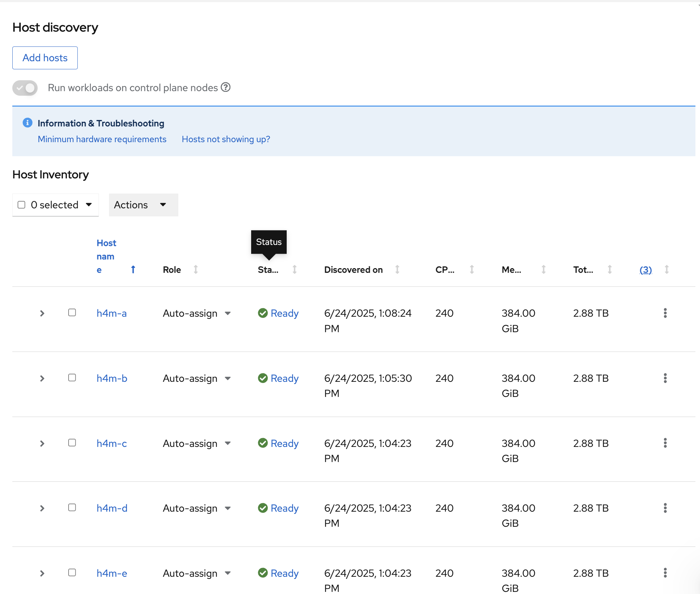
Task: Disable Run workloads on control plane nodes
Action: tap(25, 88)
